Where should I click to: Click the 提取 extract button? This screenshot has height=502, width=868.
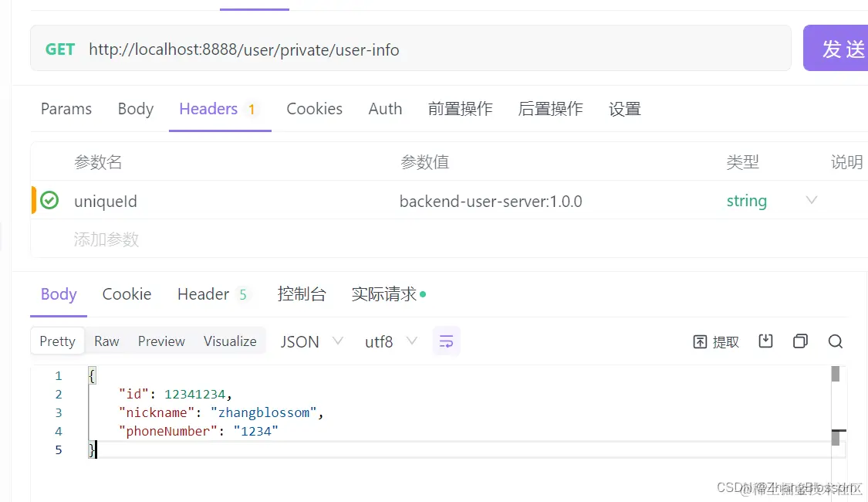pos(716,342)
